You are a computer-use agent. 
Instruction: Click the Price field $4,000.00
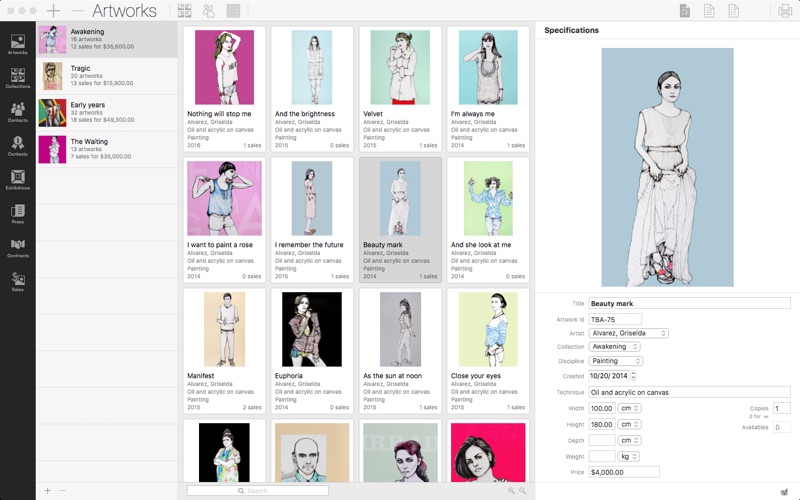(x=624, y=472)
